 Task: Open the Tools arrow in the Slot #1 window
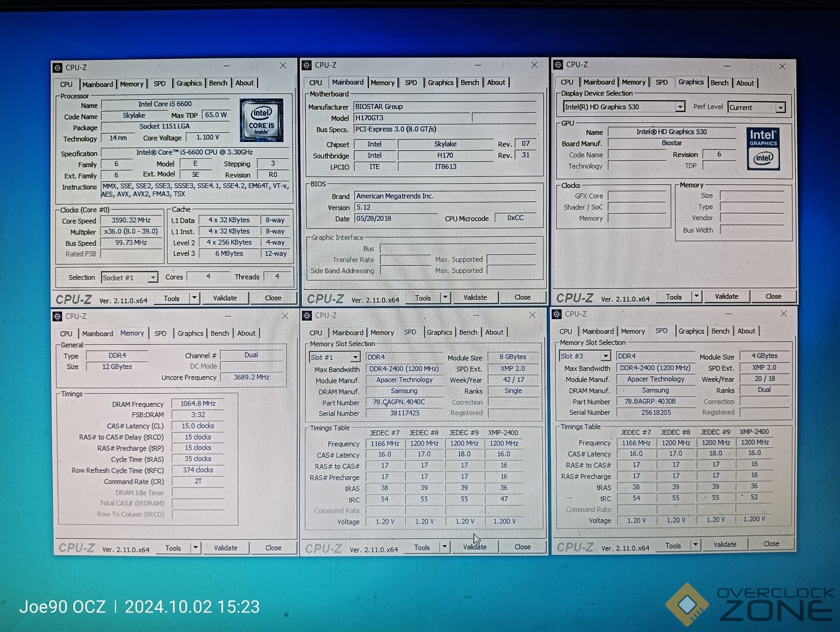click(445, 547)
